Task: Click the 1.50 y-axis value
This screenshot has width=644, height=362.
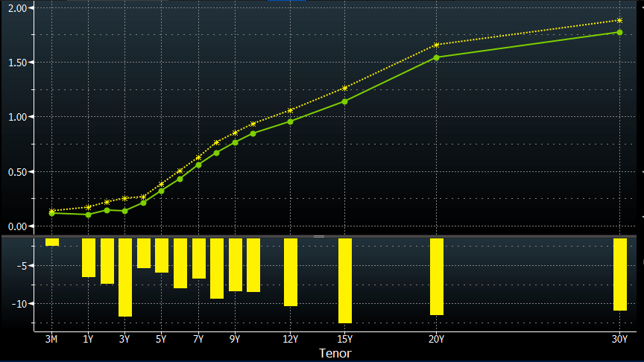Action: coord(18,63)
